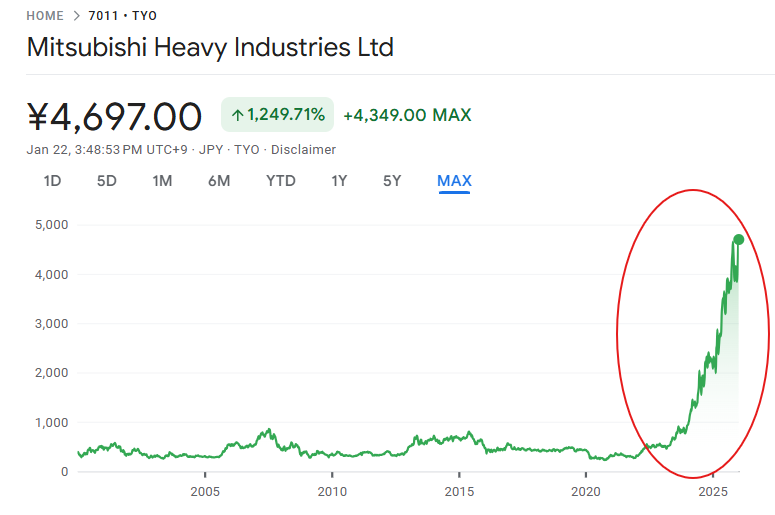Select the 6M time range tab
The width and height of the screenshot is (775, 515).
coord(219,181)
